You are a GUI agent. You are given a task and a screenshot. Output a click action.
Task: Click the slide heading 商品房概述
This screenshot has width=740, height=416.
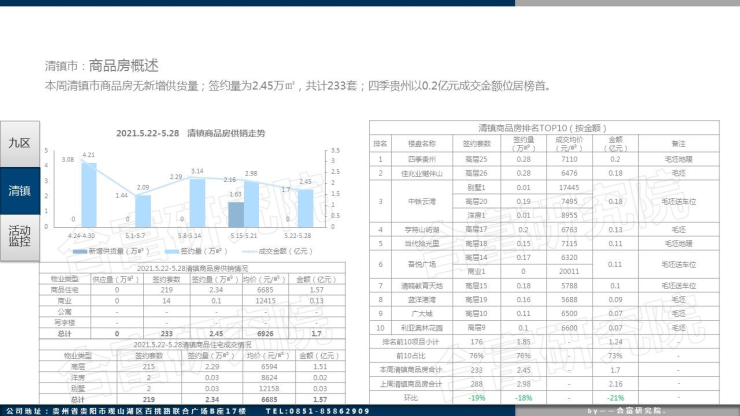tap(123, 66)
